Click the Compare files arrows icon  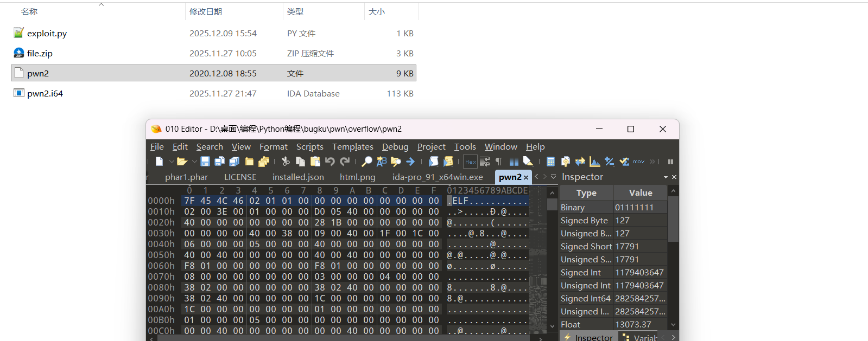(x=580, y=162)
